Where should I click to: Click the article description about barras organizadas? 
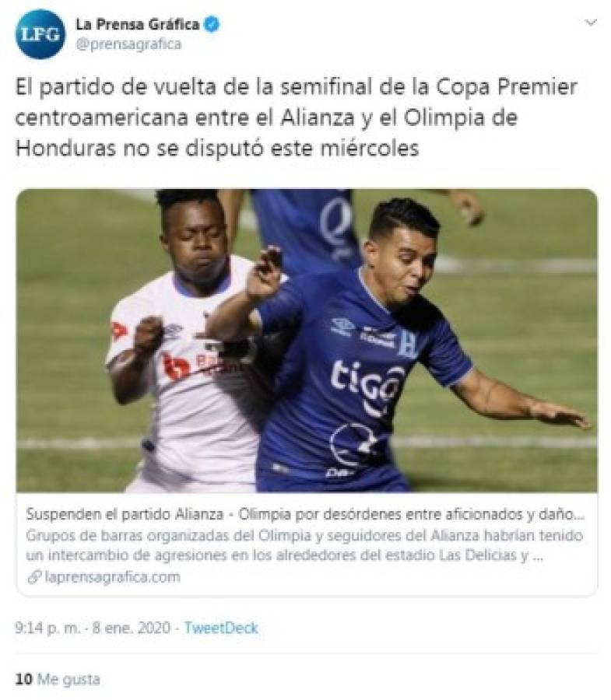304,545
